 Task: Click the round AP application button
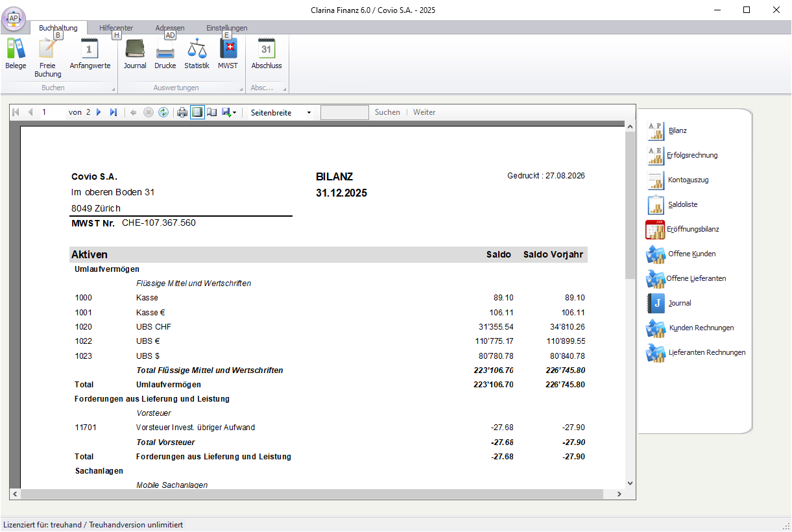coord(14,19)
